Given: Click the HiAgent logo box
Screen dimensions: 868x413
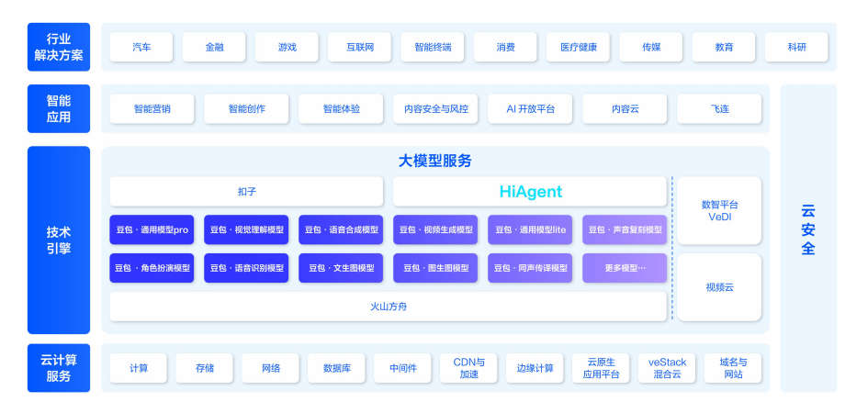Looking at the screenshot, I should click(x=530, y=192).
